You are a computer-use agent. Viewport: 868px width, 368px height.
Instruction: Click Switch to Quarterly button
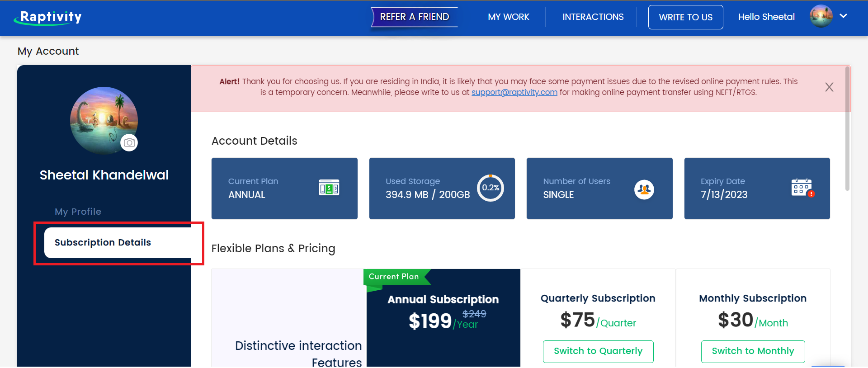pos(598,351)
